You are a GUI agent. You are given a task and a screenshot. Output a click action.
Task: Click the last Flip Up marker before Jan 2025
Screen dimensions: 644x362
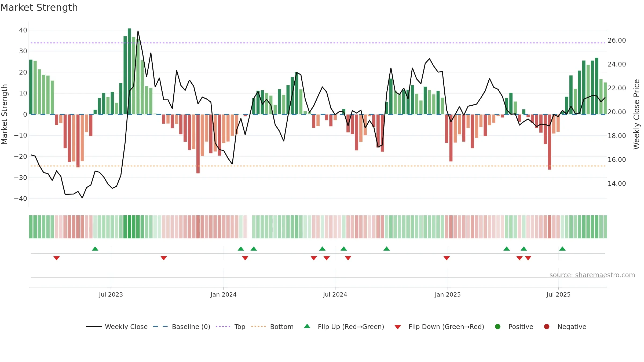point(387,249)
